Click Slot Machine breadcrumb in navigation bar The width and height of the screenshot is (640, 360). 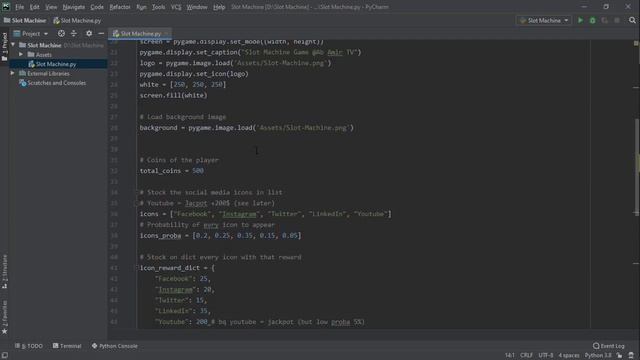click(x=25, y=20)
